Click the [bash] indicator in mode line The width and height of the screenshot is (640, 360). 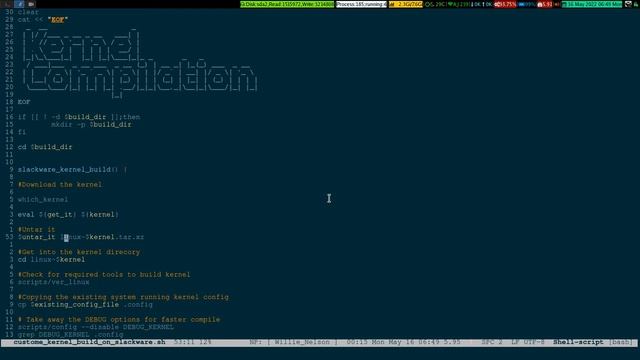(x=620, y=342)
